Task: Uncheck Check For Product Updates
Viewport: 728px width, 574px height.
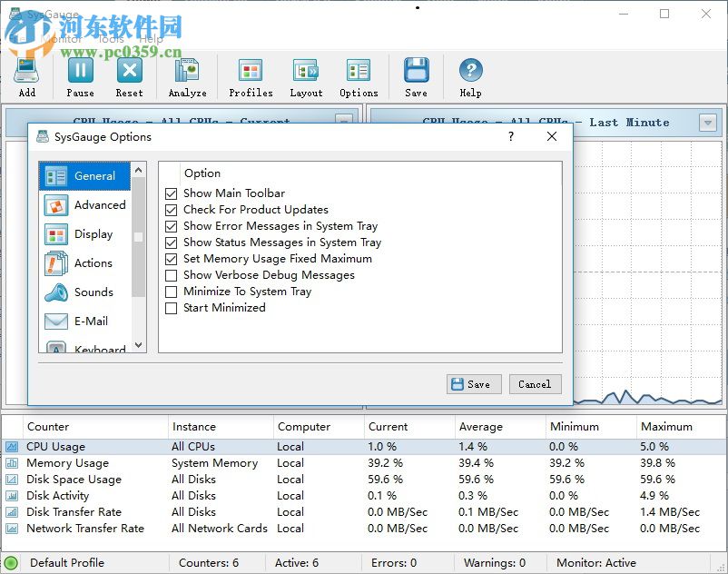Action: coord(172,210)
